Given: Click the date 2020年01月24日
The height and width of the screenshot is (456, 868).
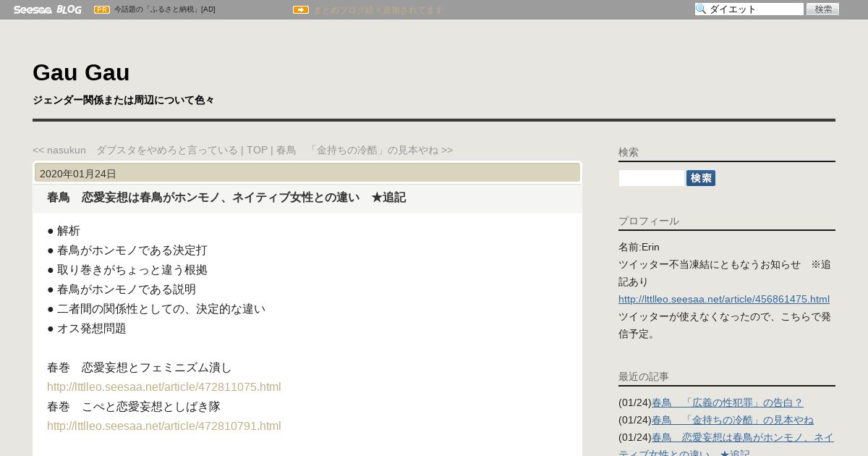Looking at the screenshot, I should point(78,174).
